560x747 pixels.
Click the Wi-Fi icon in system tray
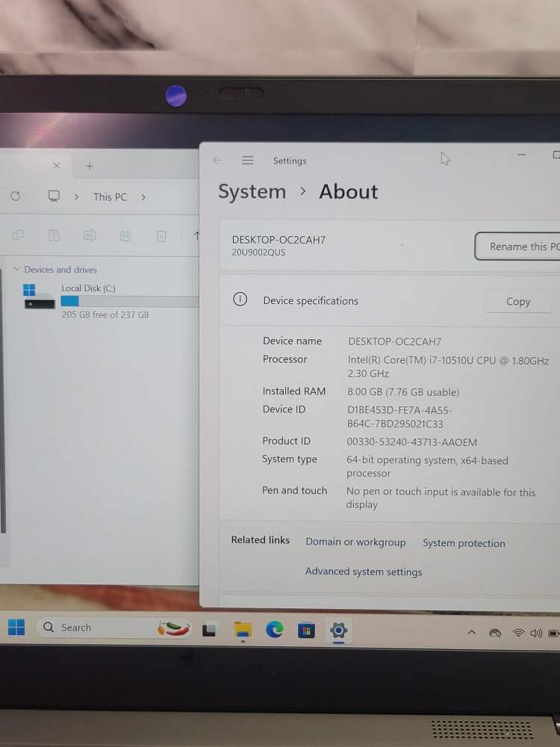pyautogui.click(x=518, y=633)
